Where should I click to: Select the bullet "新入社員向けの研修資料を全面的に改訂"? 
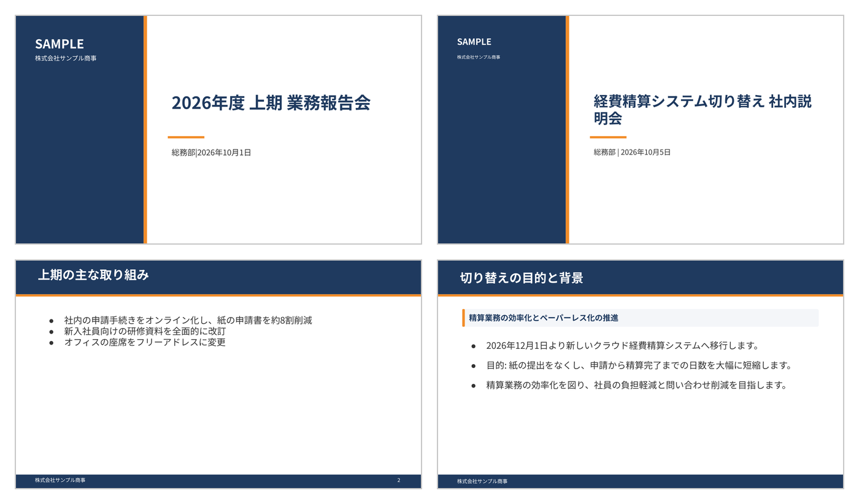click(145, 331)
